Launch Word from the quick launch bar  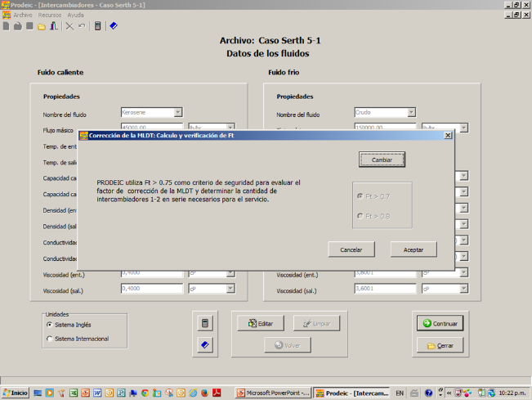[x=97, y=393]
